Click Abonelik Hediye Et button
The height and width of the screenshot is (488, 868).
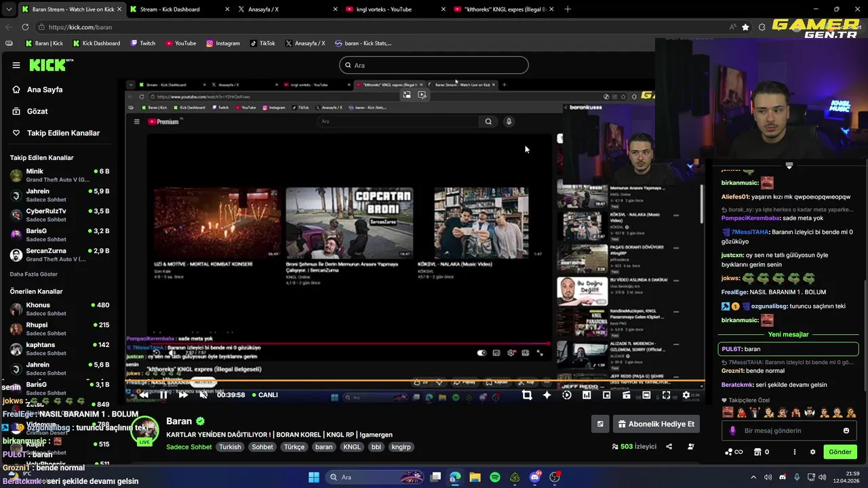tap(656, 424)
